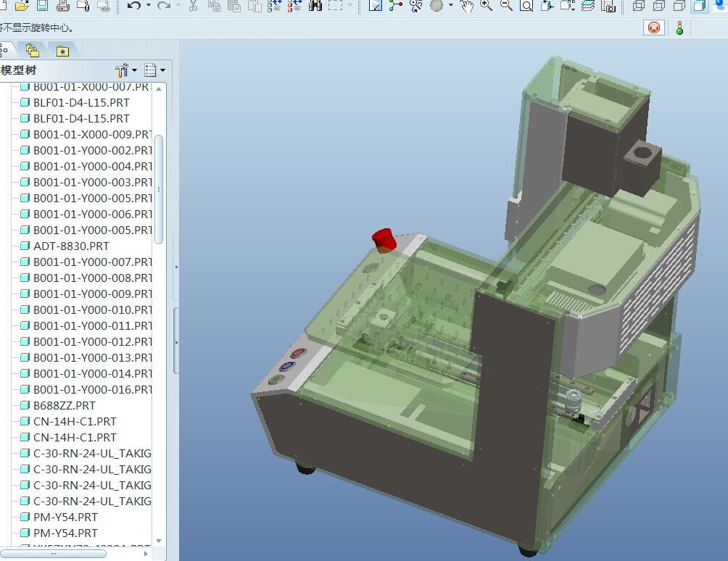Select B001-01-Y000-013.PRT tree item
Image resolution: width=728 pixels, height=561 pixels.
coord(86,358)
